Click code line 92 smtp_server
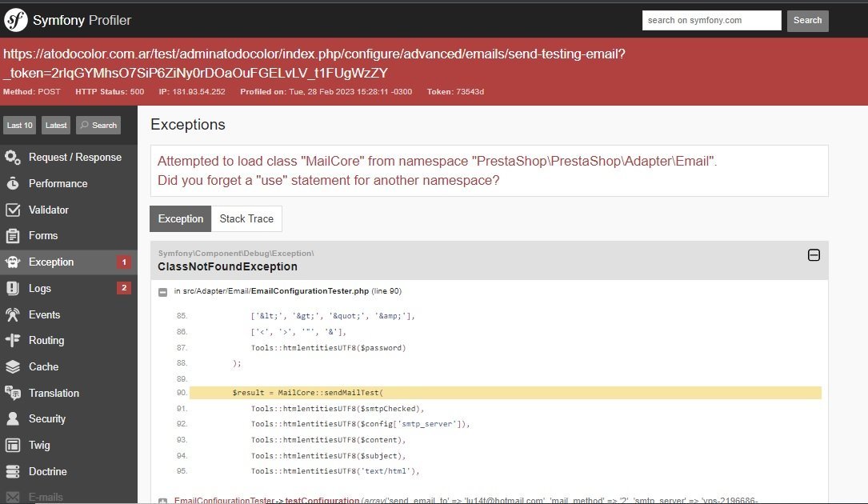 click(360, 424)
